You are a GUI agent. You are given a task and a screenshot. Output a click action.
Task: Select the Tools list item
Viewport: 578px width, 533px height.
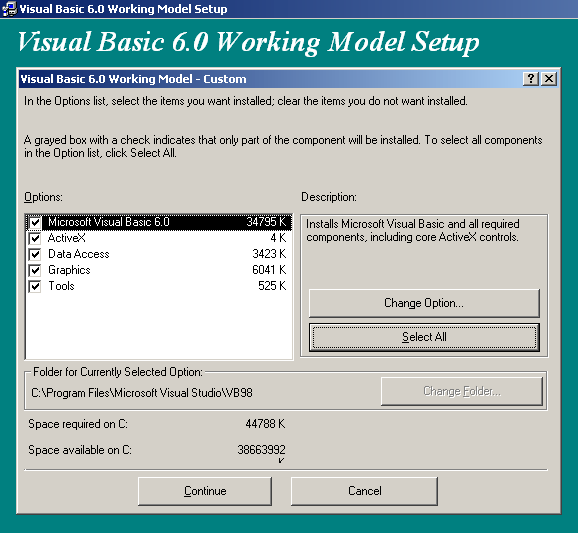[x=159, y=286]
